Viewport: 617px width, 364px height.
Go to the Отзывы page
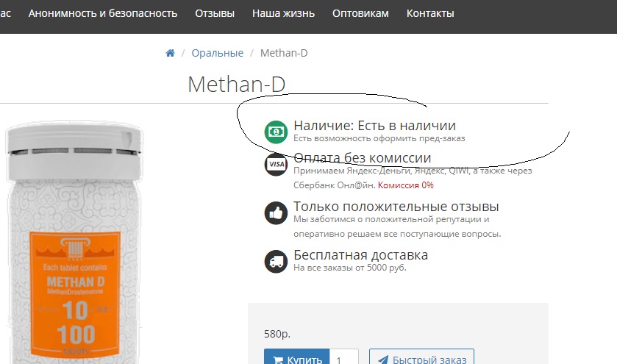[215, 13]
